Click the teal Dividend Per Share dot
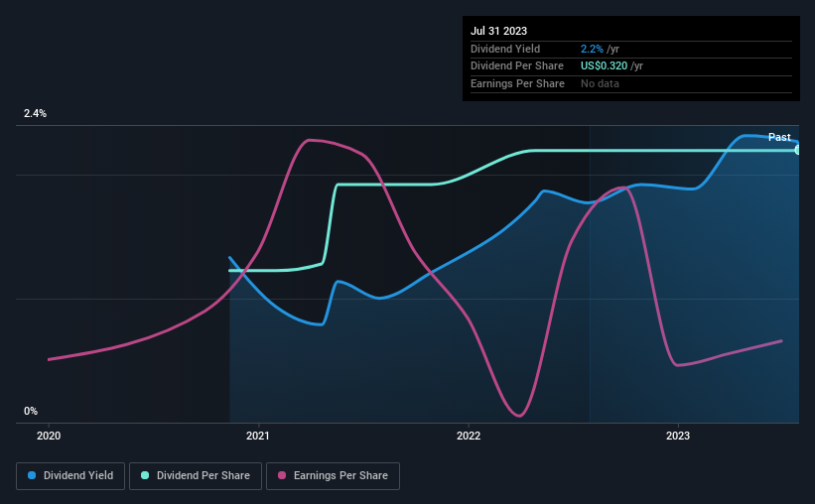815x504 pixels. 145,475
